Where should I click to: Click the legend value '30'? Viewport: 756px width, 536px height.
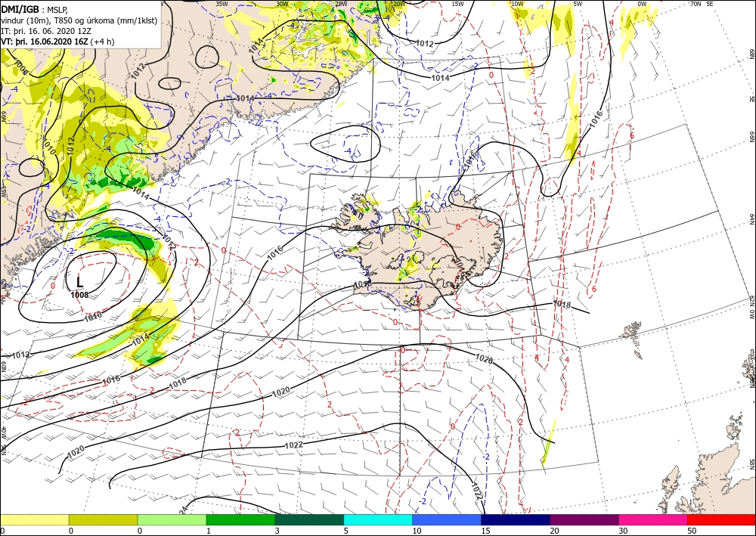[x=622, y=531]
